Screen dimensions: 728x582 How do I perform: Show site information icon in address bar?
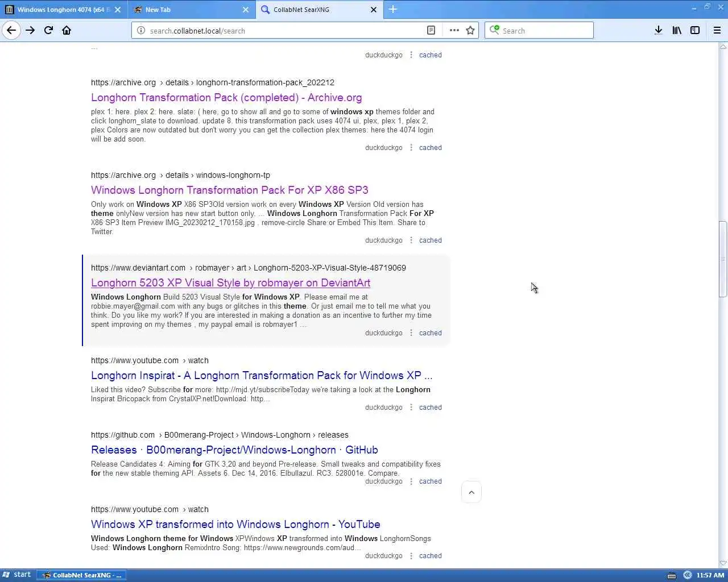[x=141, y=31]
